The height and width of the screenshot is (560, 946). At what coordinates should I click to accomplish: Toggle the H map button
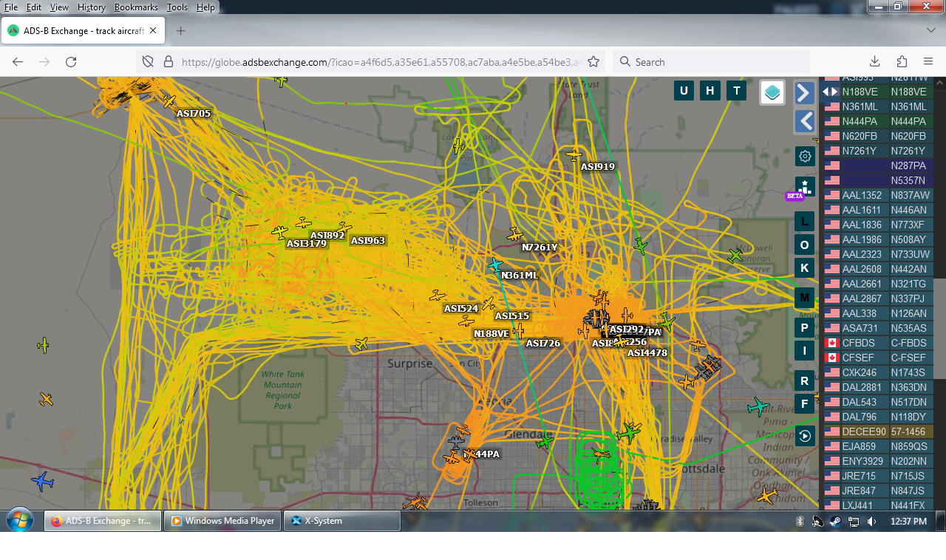(x=710, y=91)
